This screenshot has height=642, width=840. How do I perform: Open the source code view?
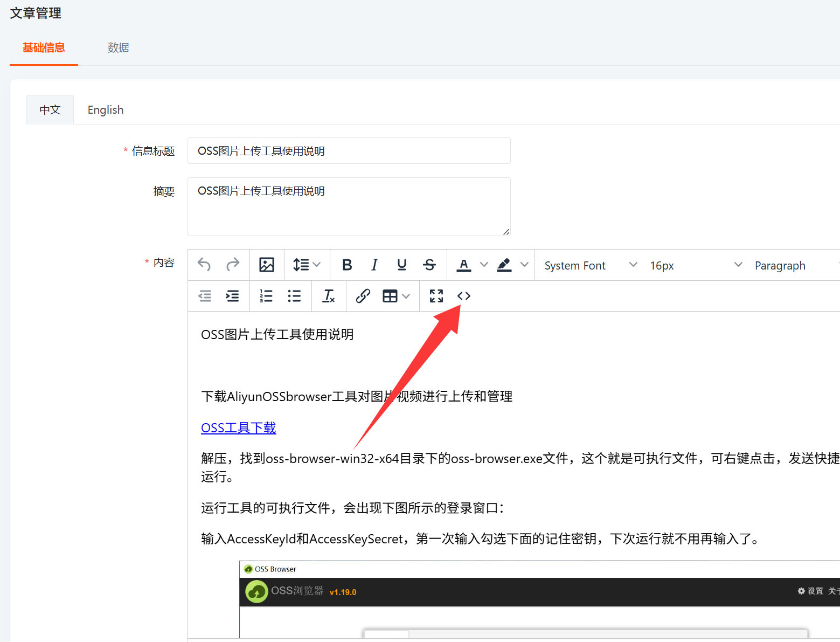tap(464, 296)
